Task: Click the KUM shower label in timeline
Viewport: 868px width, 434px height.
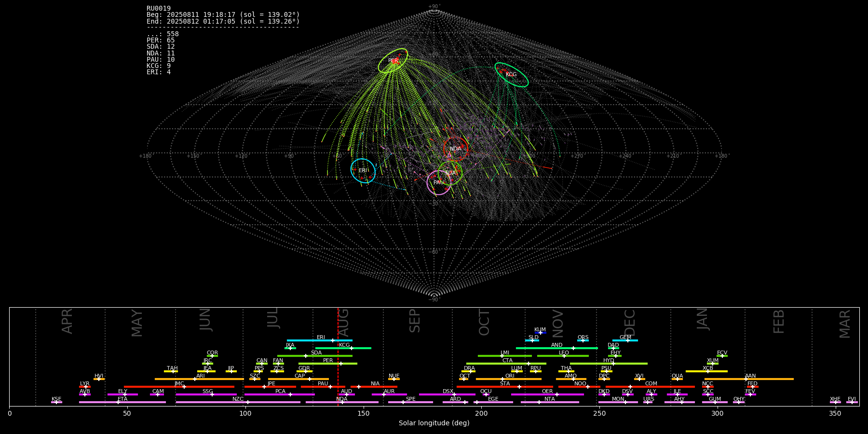Action: click(x=540, y=330)
